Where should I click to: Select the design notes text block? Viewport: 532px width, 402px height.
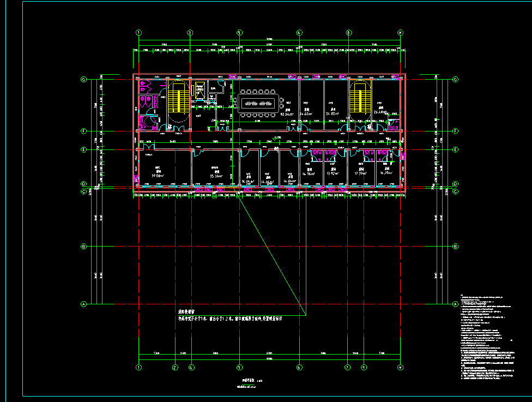(x=485, y=338)
